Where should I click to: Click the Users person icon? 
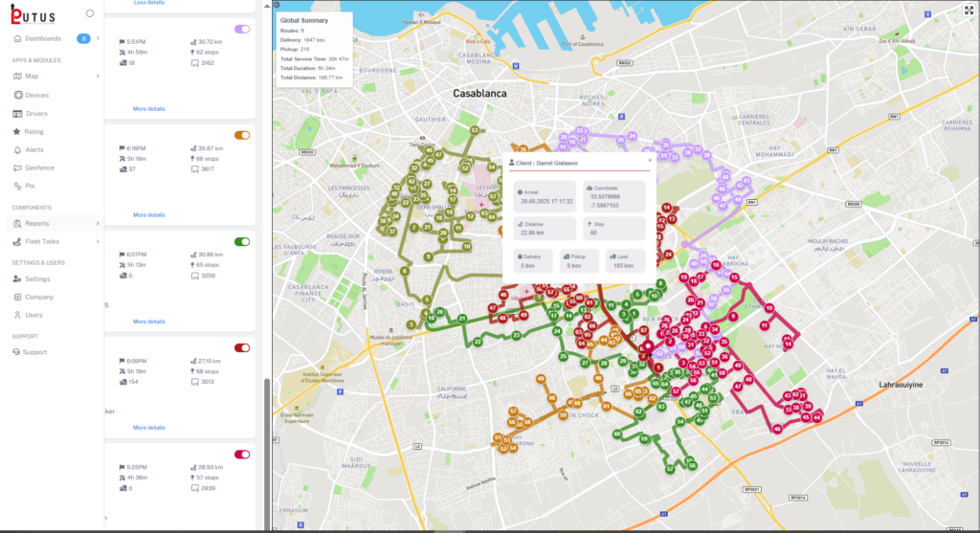(17, 316)
